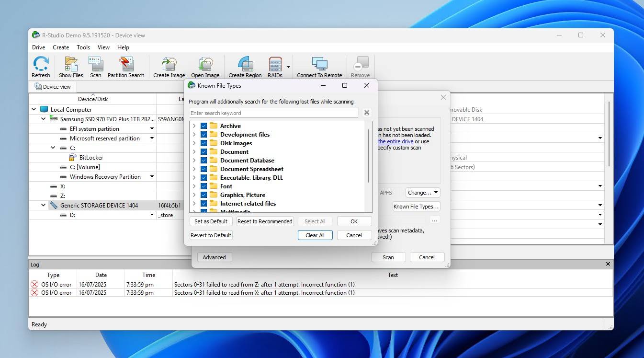The height and width of the screenshot is (358, 644).
Task: Click the first OS I/O error icon
Action: tap(34, 284)
